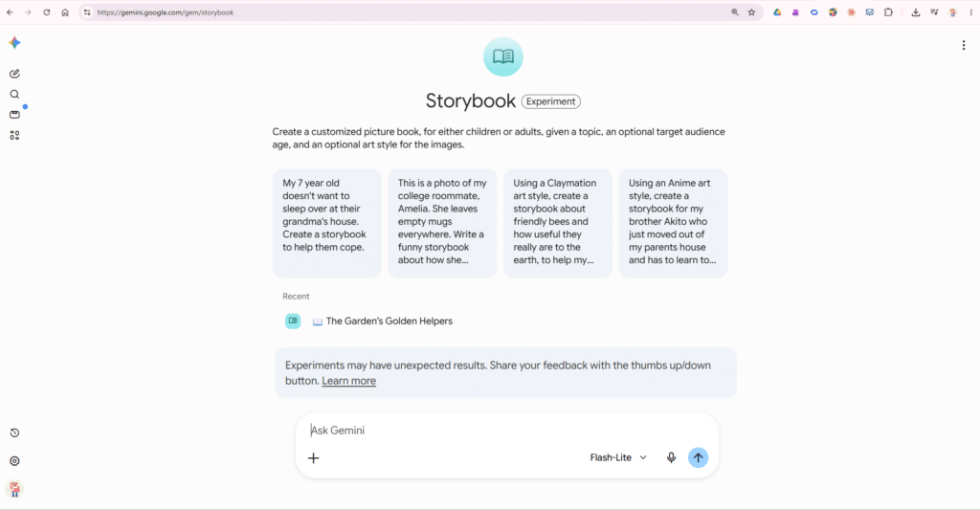This screenshot has height=510, width=980.
Task: Open activity history clock icon
Action: point(15,432)
